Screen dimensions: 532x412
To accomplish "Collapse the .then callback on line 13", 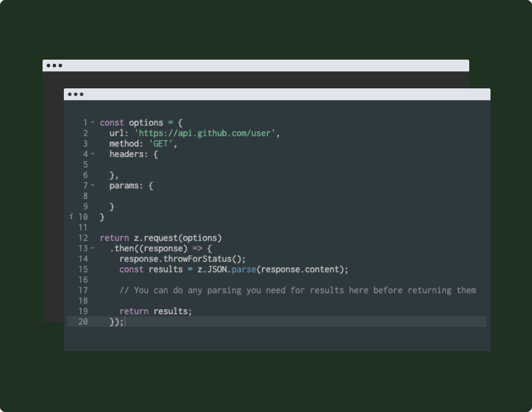I will click(x=93, y=248).
